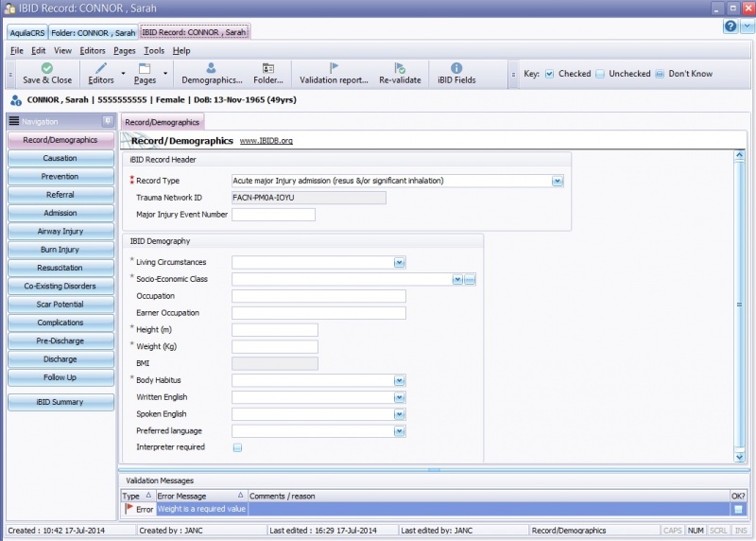This screenshot has height=541, width=756.
Task: Open the Living Circumstances dropdown
Action: tap(400, 263)
